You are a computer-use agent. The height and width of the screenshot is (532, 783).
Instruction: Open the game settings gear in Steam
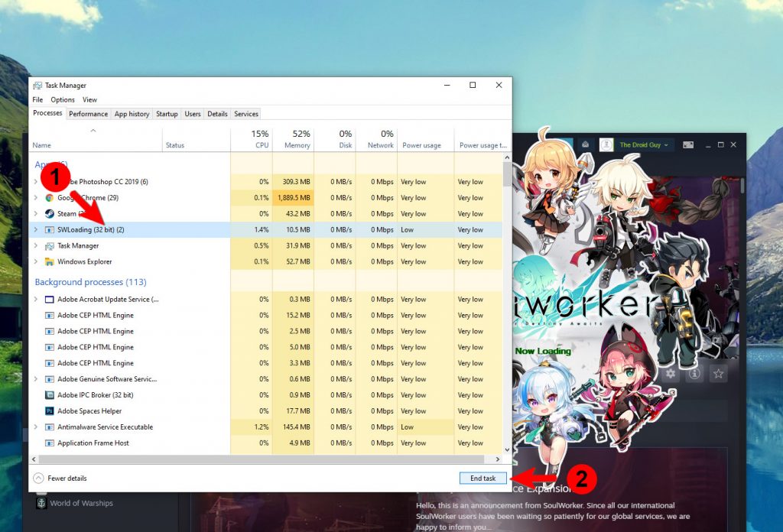click(670, 373)
